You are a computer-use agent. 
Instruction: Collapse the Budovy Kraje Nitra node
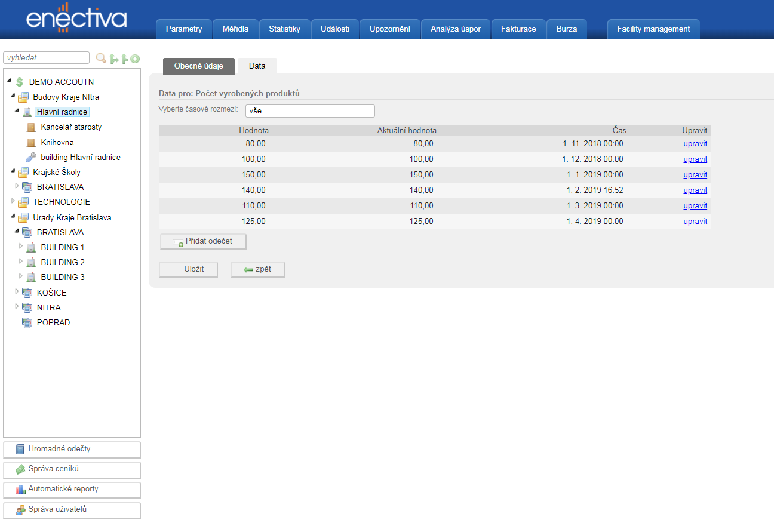click(x=13, y=96)
